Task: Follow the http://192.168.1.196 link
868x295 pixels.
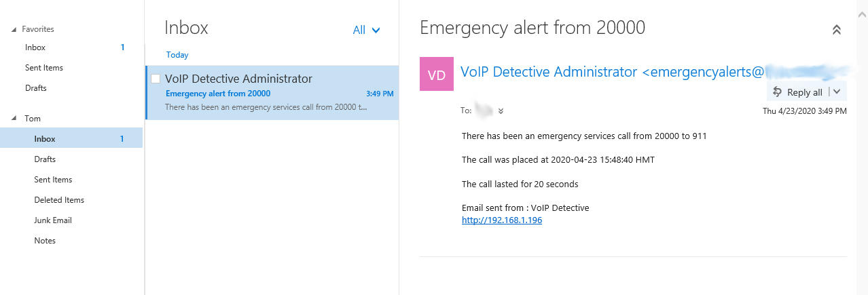Action: [x=502, y=220]
